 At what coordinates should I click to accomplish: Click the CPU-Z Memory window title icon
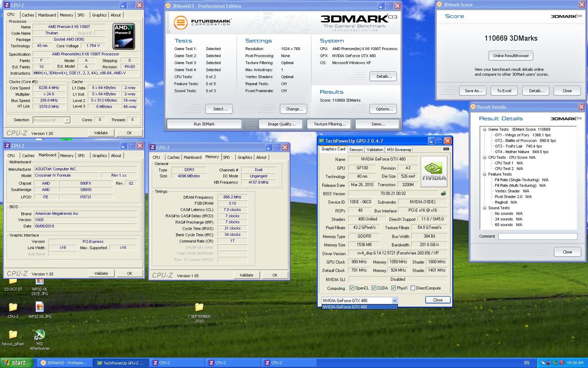point(153,147)
